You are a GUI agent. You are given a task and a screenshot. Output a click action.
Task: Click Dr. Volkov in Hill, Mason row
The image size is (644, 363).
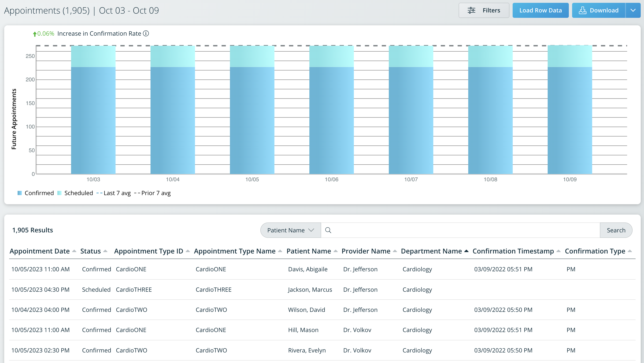[357, 330]
